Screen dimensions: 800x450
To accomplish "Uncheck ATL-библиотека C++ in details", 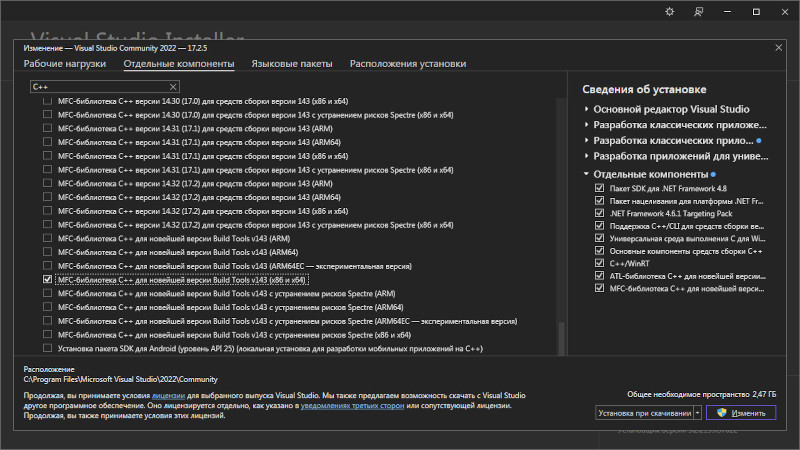I will [599, 276].
